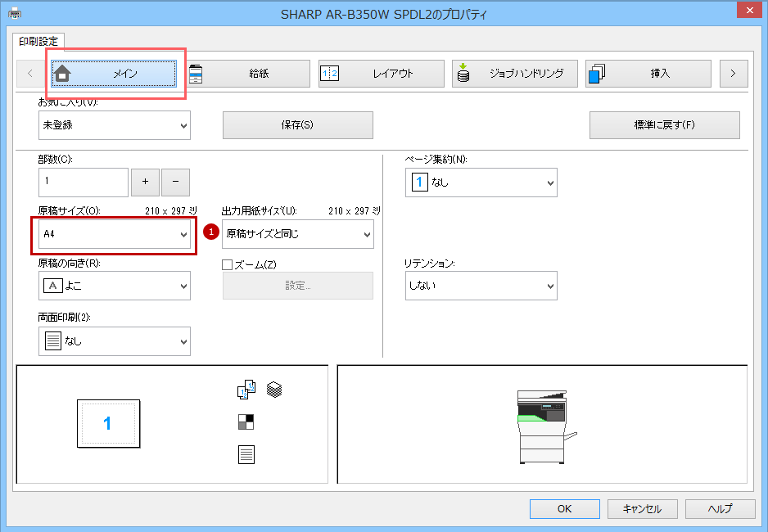Image resolution: width=768 pixels, height=532 pixels.
Task: Open the リテンション dropdown showing しない
Action: tap(481, 286)
